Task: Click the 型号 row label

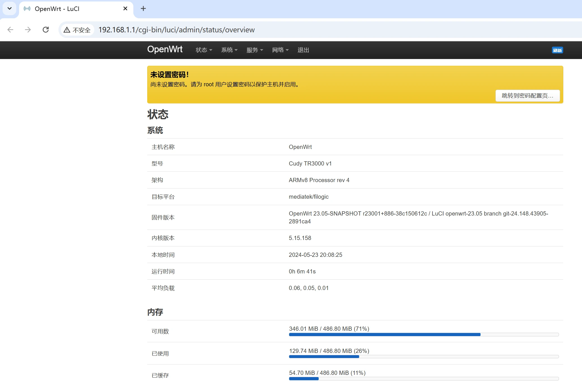Action: tap(157, 164)
